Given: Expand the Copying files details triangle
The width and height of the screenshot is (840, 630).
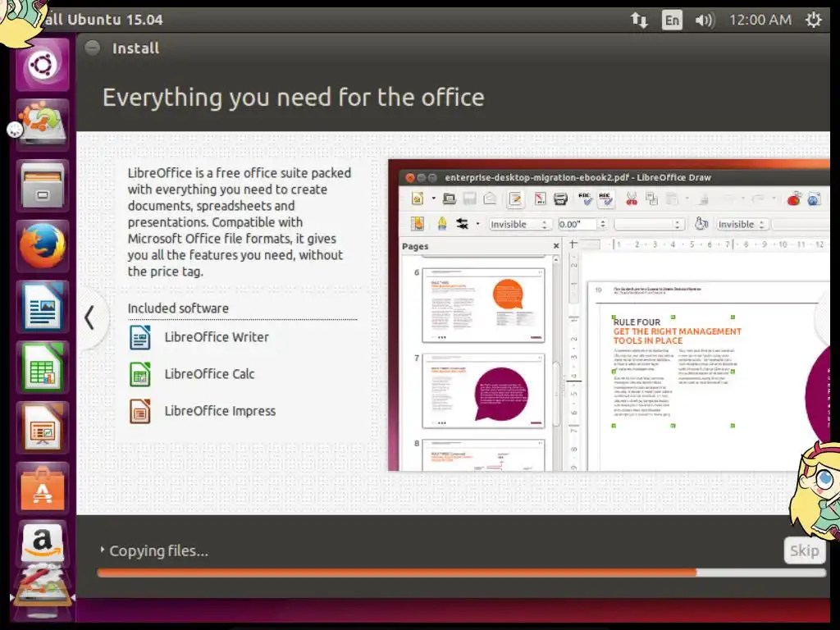Looking at the screenshot, I should tap(102, 550).
